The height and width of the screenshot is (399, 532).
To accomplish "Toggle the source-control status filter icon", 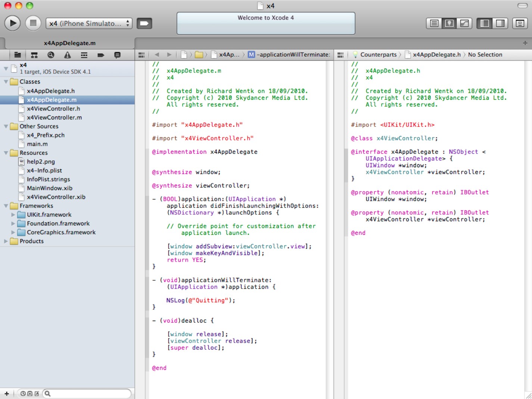I will point(30,393).
